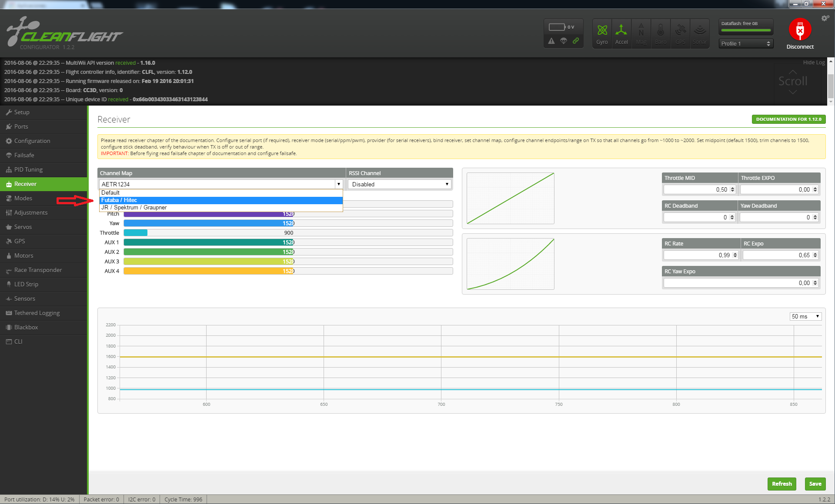Viewport: 835px width, 504px height.
Task: Open the PID Tuning tab
Action: point(28,169)
